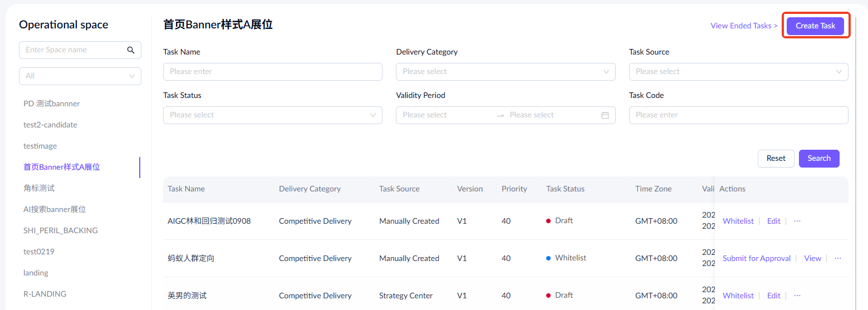The width and height of the screenshot is (868, 310).
Task: Select the 角标测试 space
Action: tap(39, 188)
